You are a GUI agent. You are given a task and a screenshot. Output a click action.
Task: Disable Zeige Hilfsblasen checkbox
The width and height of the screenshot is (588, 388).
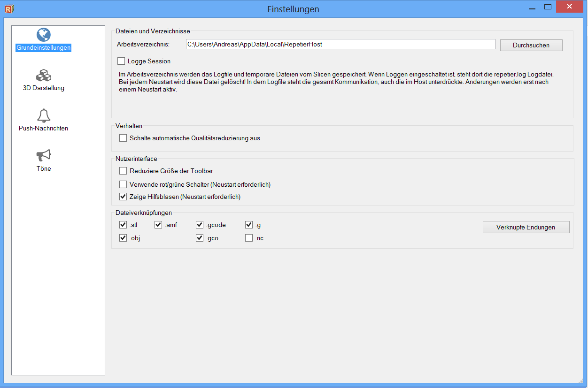(x=123, y=197)
